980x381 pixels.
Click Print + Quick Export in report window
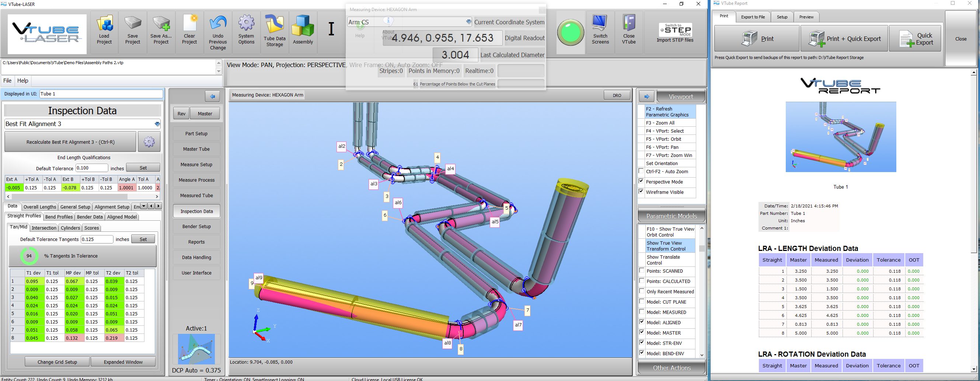point(844,38)
